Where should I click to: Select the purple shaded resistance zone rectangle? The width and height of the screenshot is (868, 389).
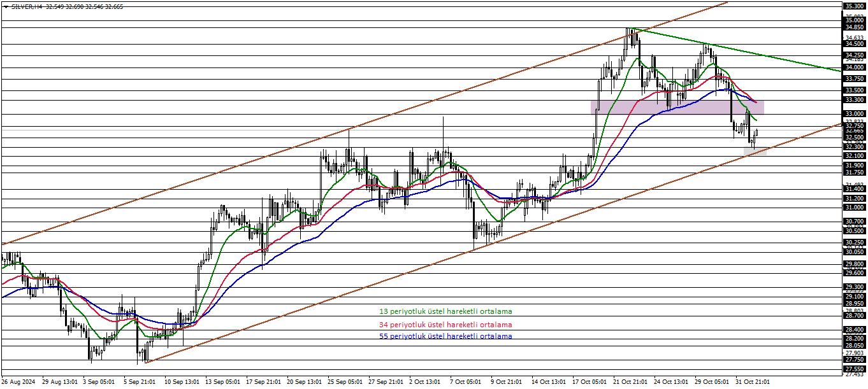click(x=677, y=107)
